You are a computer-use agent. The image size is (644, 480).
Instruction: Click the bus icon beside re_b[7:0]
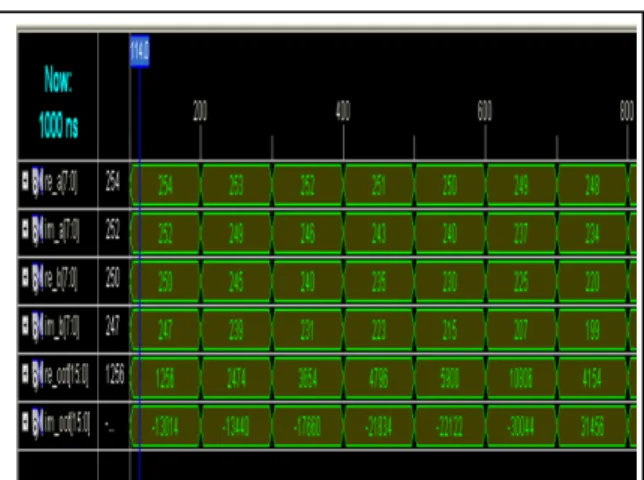[37, 279]
